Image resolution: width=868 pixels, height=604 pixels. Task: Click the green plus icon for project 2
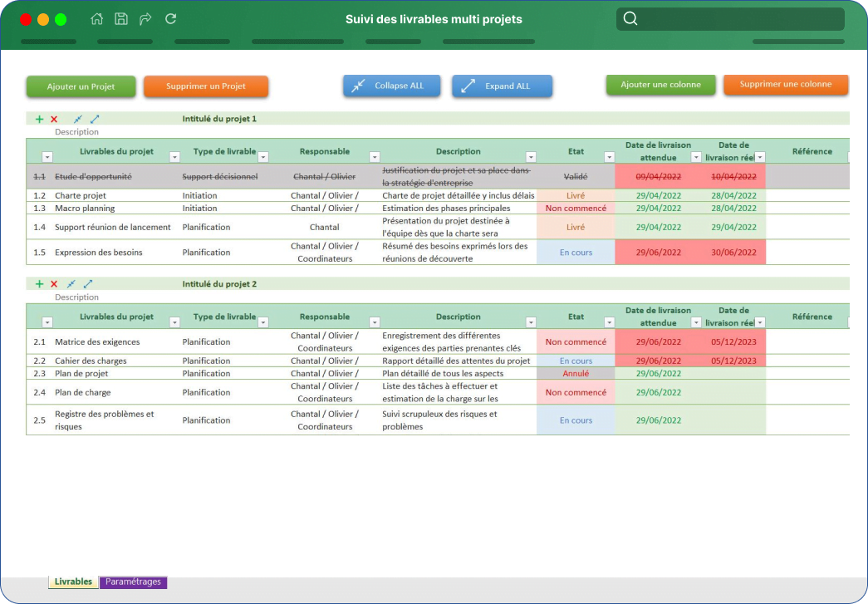tap(39, 284)
